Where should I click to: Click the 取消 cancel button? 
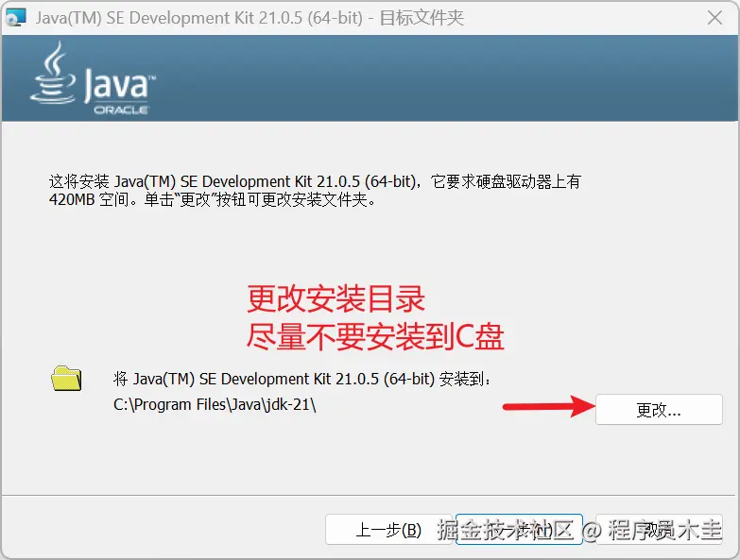point(660,530)
